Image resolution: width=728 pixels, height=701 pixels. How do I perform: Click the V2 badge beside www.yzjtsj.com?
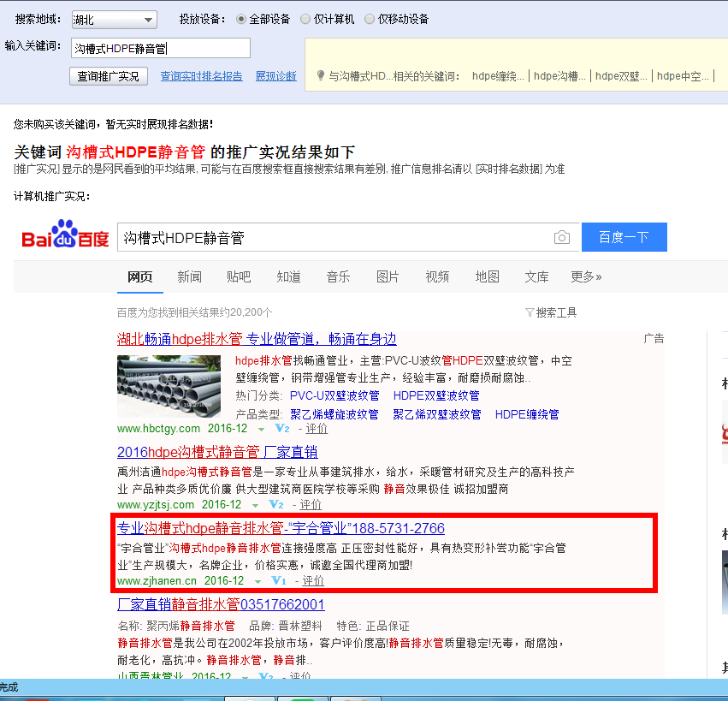[x=276, y=504]
